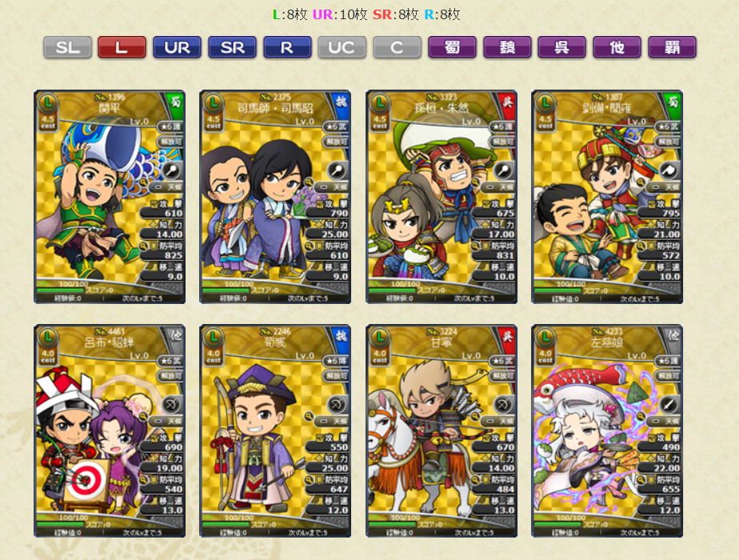The image size is (739, 560).
Task: Click the green L rarity badge on 甘寧 card
Action: pos(379,337)
